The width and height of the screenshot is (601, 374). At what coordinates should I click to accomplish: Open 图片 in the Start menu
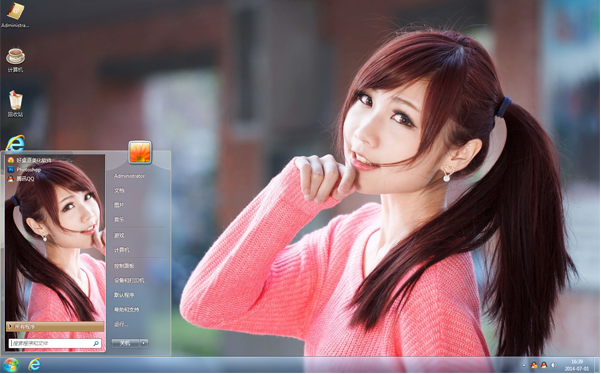pos(119,205)
